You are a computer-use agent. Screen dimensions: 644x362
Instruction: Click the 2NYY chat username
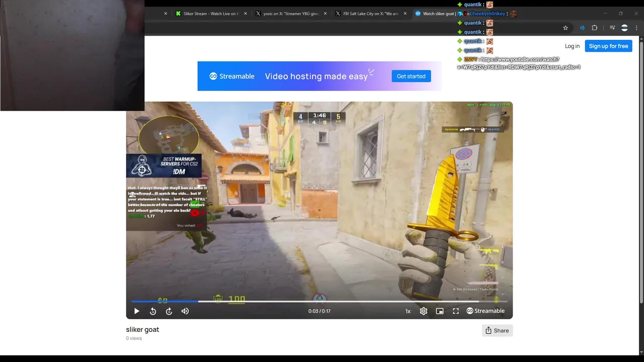[470, 59]
